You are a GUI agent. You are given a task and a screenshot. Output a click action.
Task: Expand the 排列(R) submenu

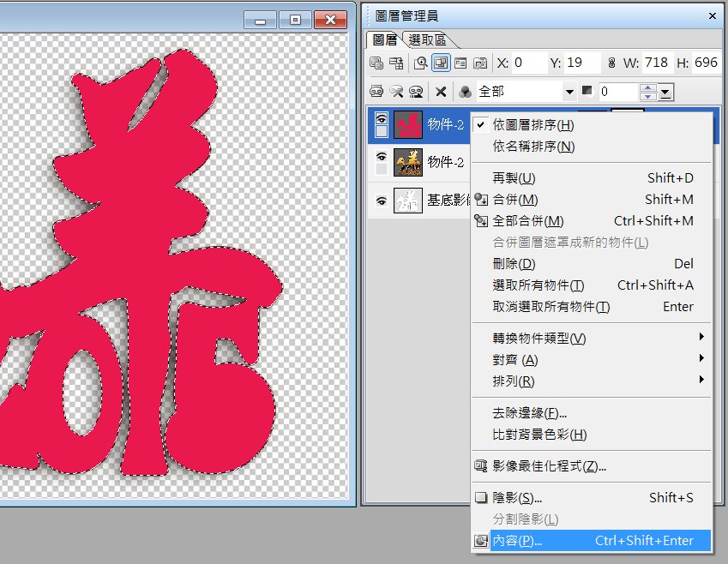592,381
